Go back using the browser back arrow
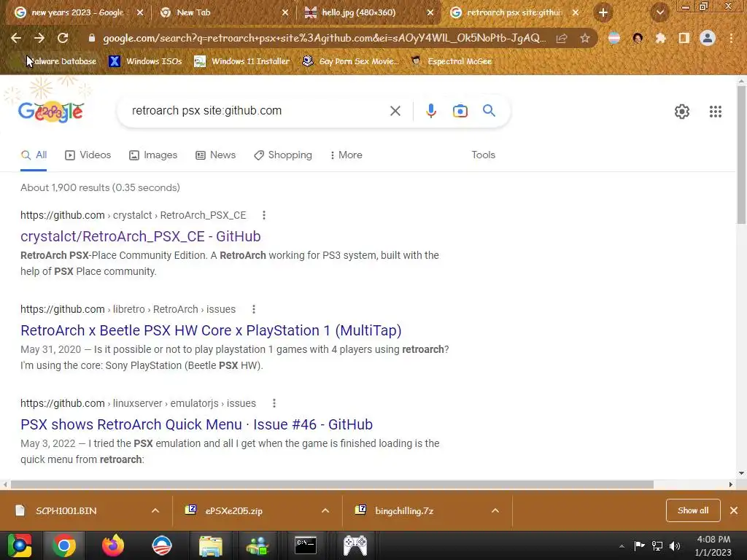The height and width of the screenshot is (560, 747). 16,38
